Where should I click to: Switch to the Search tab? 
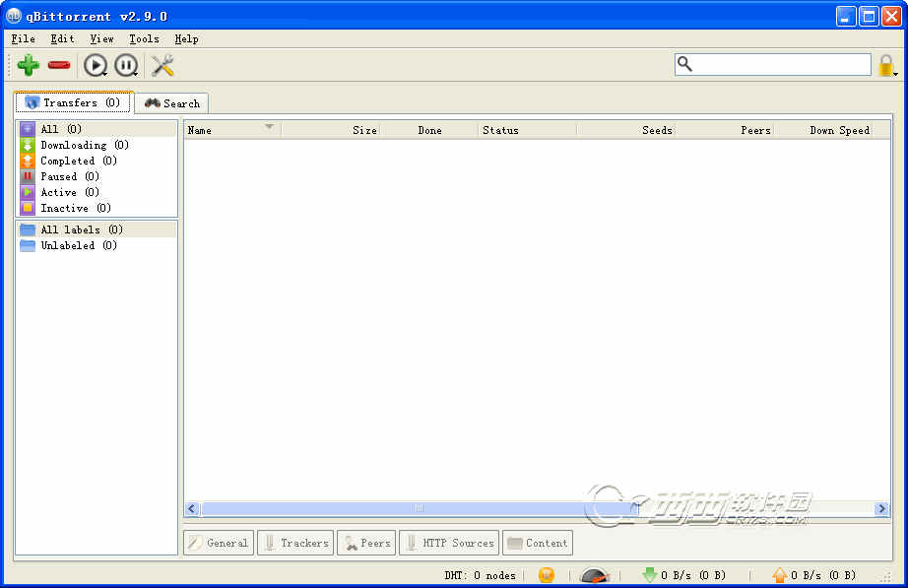click(x=171, y=103)
